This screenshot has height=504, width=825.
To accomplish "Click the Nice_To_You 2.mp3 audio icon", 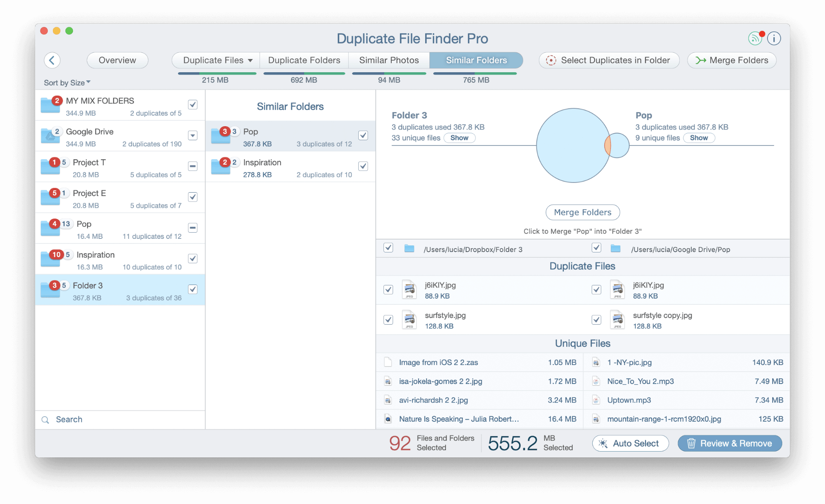I will tap(596, 382).
